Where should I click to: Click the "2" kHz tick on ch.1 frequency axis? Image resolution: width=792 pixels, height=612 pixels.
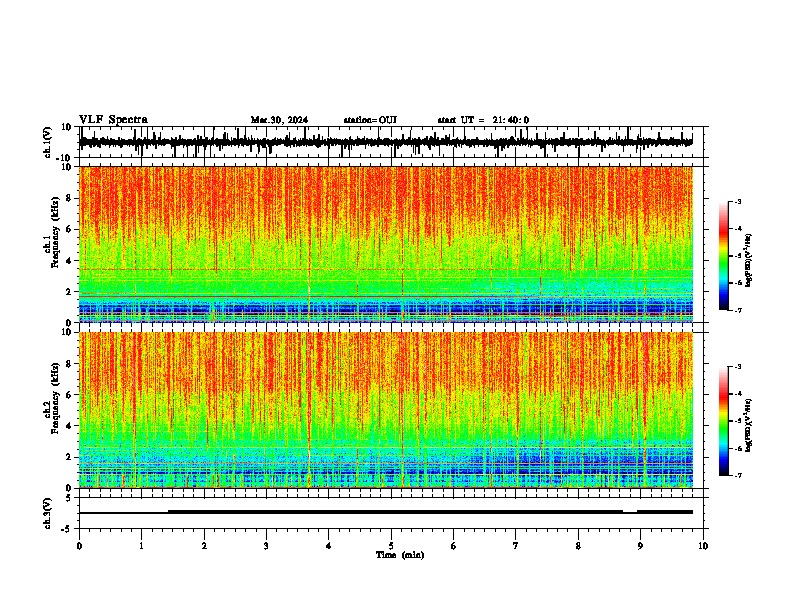[69, 291]
